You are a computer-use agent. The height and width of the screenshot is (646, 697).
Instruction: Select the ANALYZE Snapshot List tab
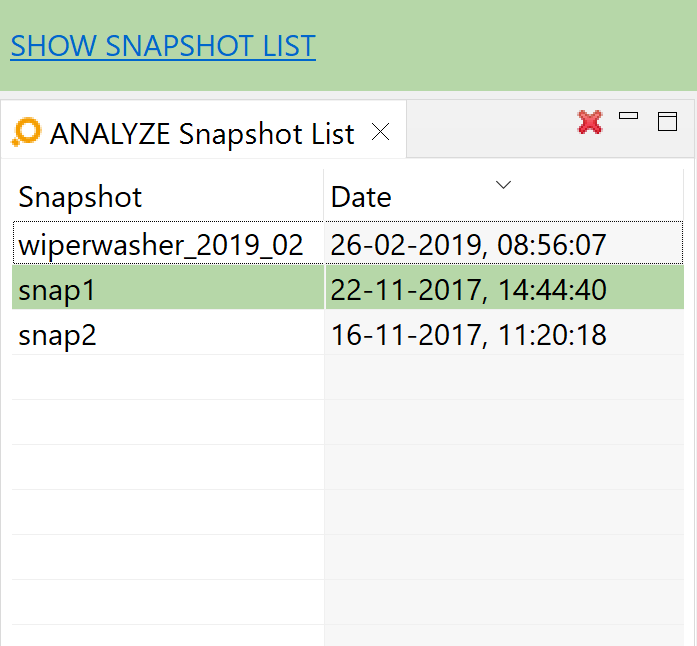(x=202, y=134)
